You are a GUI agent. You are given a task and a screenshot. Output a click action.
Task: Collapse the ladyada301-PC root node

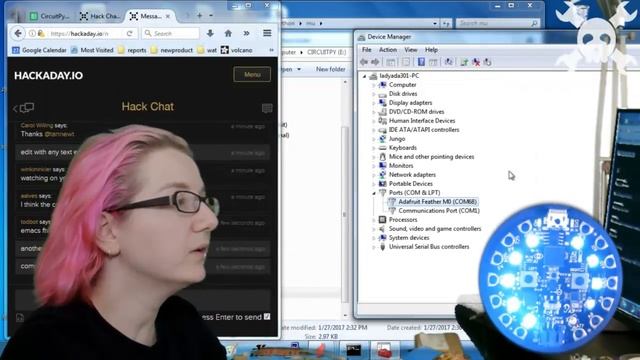pos(364,76)
